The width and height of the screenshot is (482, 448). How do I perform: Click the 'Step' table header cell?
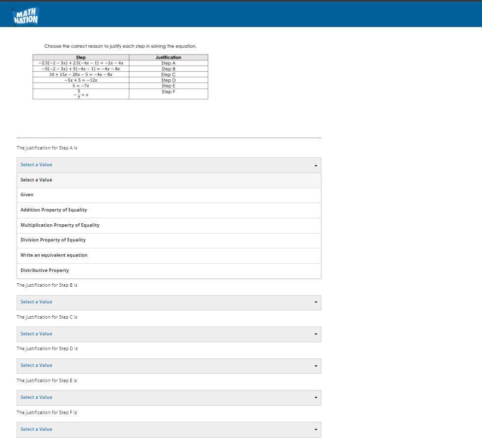81,57
